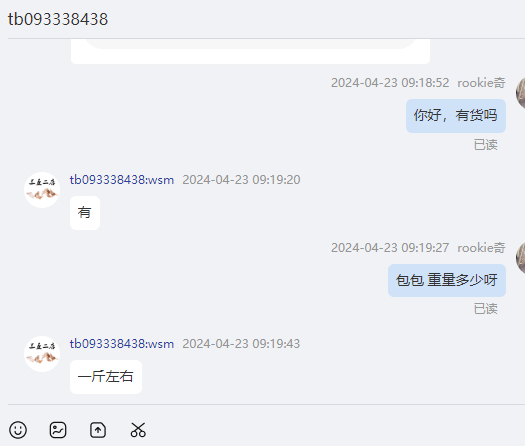Click rookie奇 avatar near the 09:19:27 message
Image resolution: width=525 pixels, height=446 pixels.
(520, 258)
